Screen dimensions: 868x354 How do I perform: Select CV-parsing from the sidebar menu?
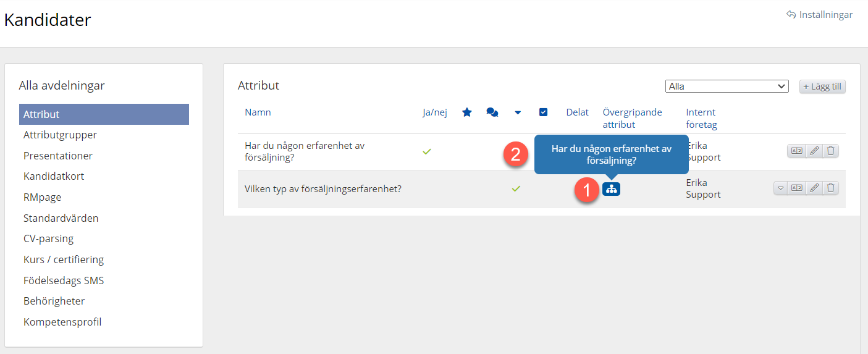tap(48, 238)
